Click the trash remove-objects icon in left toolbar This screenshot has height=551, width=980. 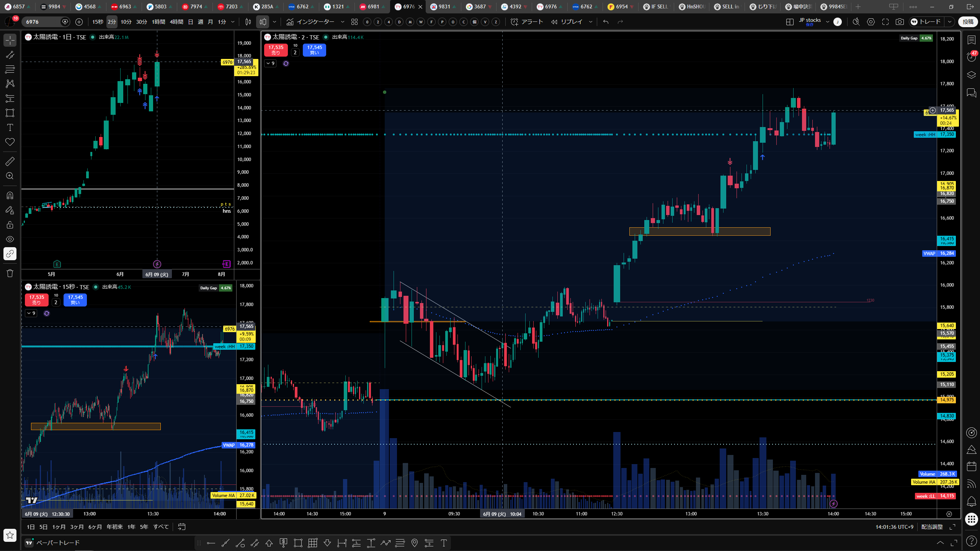10,273
